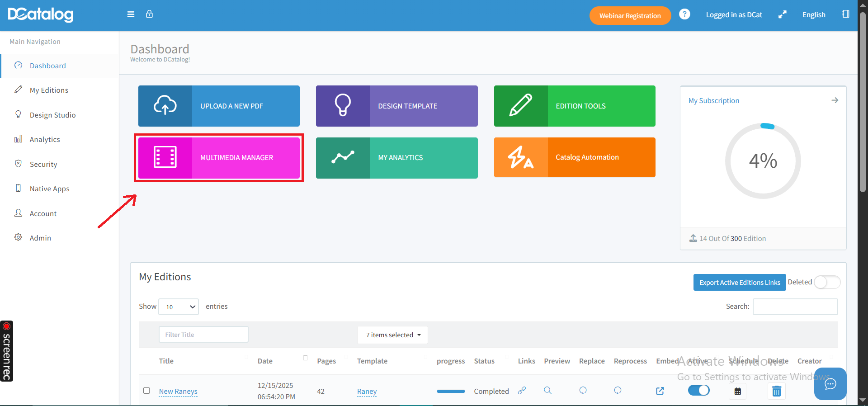
Task: Open the Show entries dropdown
Action: coord(179,307)
